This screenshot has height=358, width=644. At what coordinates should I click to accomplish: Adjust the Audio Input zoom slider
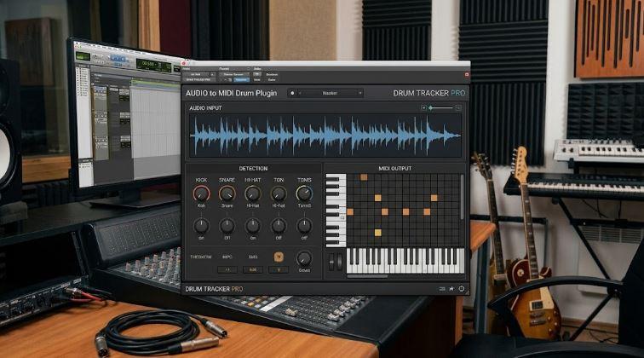tap(440, 107)
